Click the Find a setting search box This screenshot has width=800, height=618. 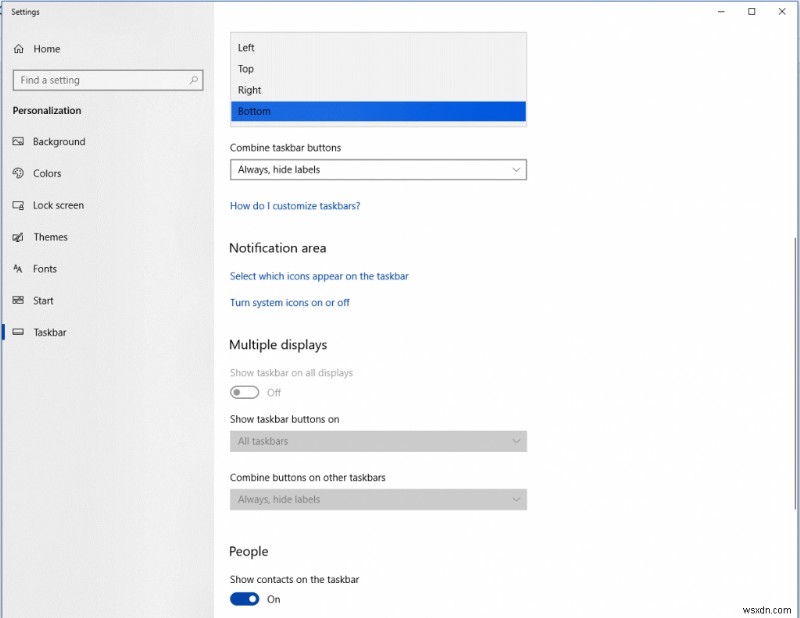[107, 80]
